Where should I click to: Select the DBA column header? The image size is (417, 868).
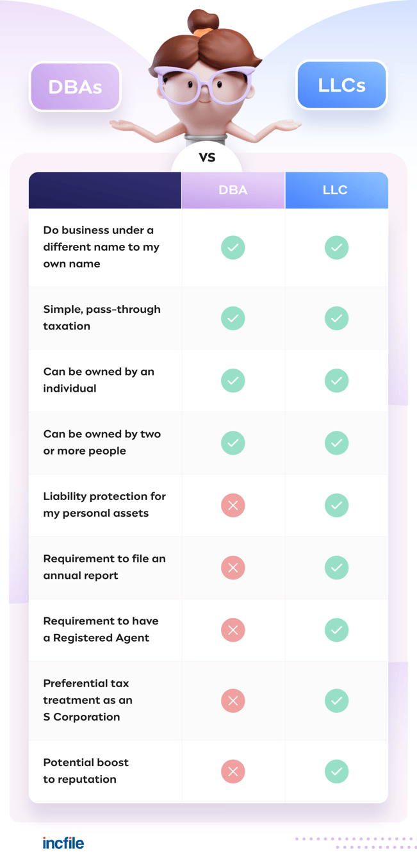(x=233, y=190)
